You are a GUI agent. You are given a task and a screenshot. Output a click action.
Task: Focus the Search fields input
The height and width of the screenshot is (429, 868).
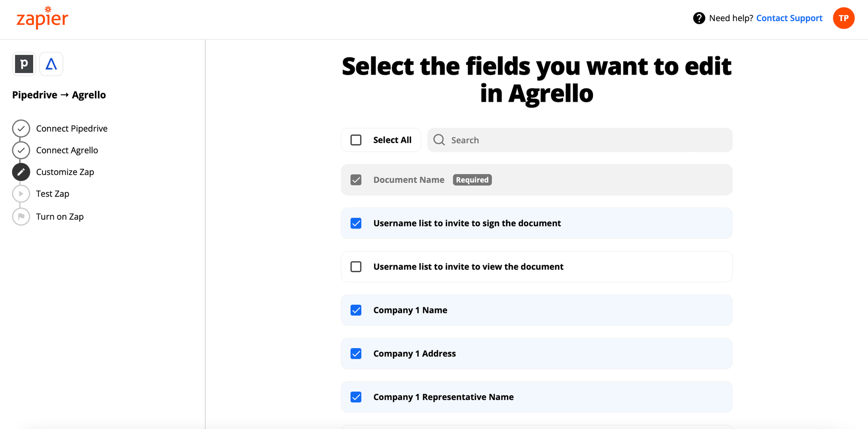click(580, 140)
